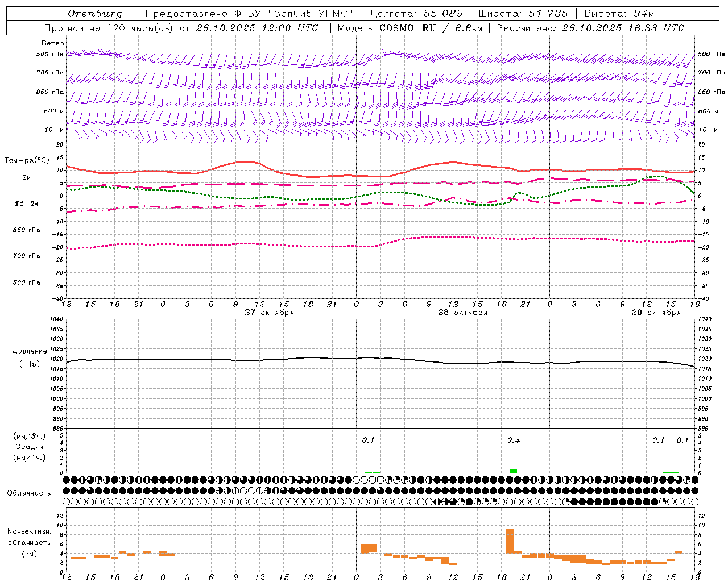Click the Orenburg station title
The width and height of the screenshot is (728, 582).
pos(94,14)
